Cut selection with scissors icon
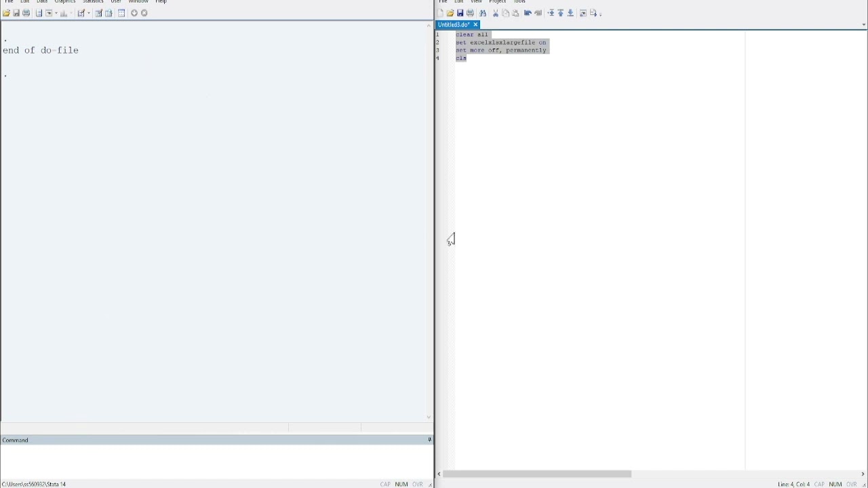The image size is (868, 488). click(496, 13)
